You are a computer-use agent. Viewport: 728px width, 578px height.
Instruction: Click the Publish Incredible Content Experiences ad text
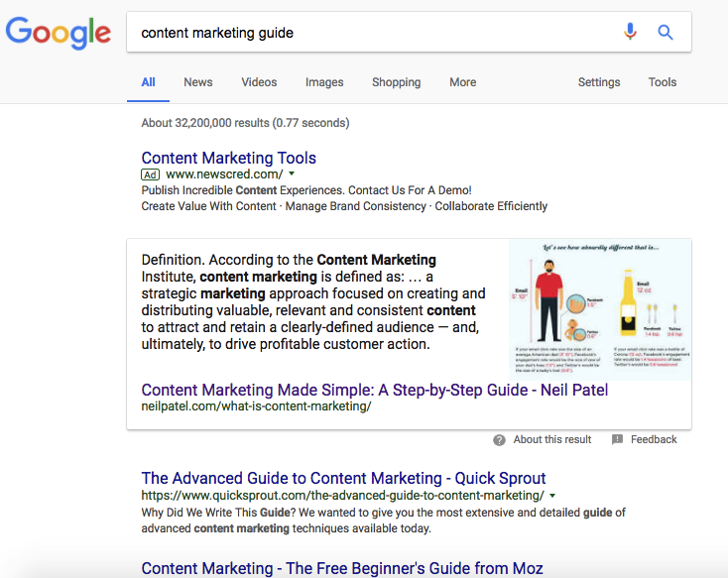coord(306,190)
